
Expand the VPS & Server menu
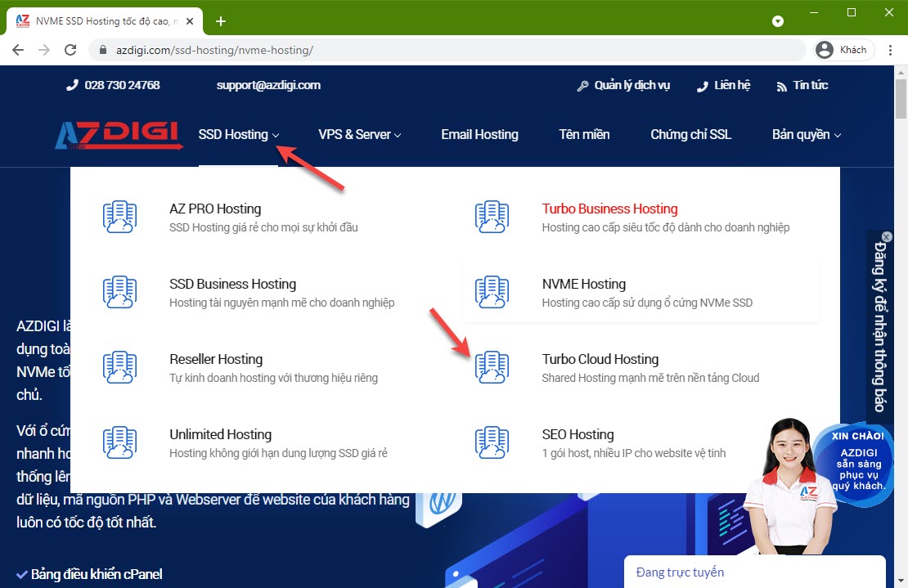pos(360,135)
